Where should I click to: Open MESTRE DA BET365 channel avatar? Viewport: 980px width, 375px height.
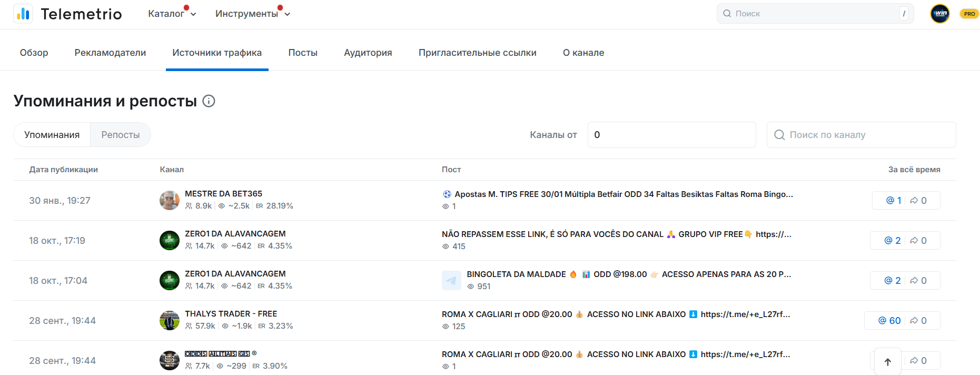[170, 201]
